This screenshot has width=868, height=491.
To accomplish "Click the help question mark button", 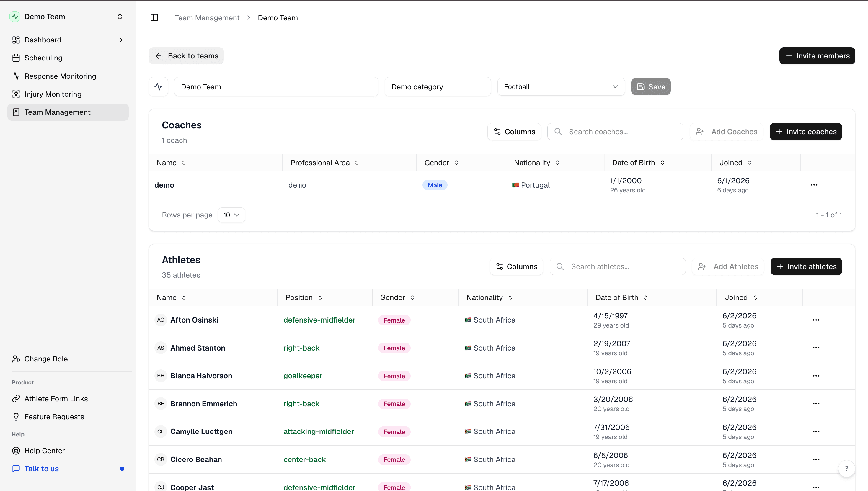I will [x=846, y=468].
